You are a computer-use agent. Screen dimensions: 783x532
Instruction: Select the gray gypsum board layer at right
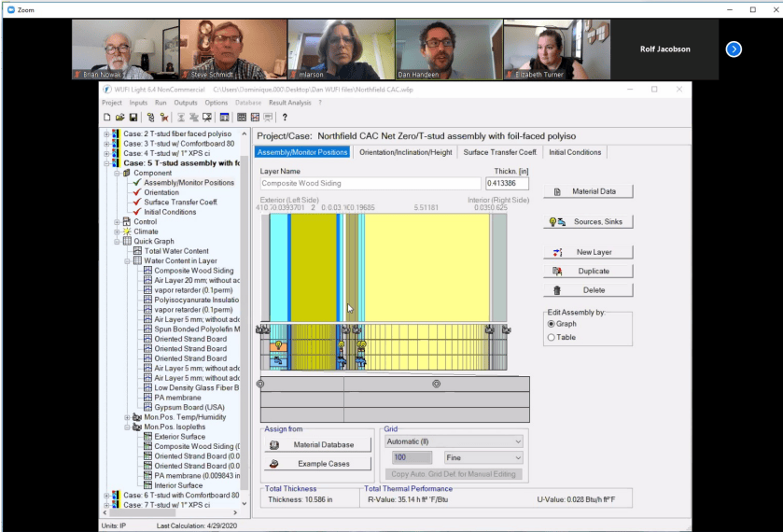[499, 267]
